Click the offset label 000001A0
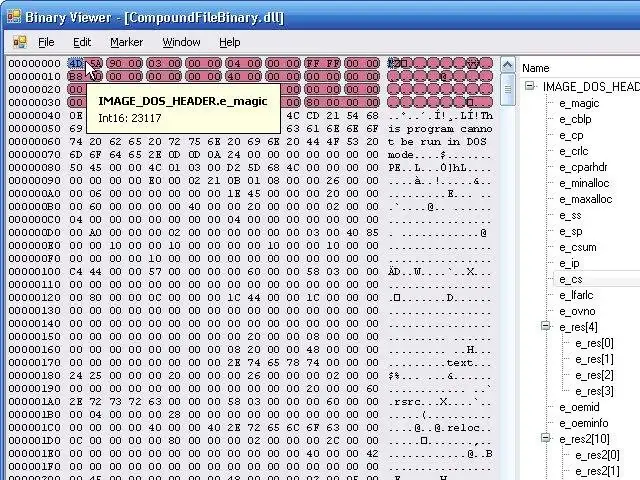 tap(35, 402)
